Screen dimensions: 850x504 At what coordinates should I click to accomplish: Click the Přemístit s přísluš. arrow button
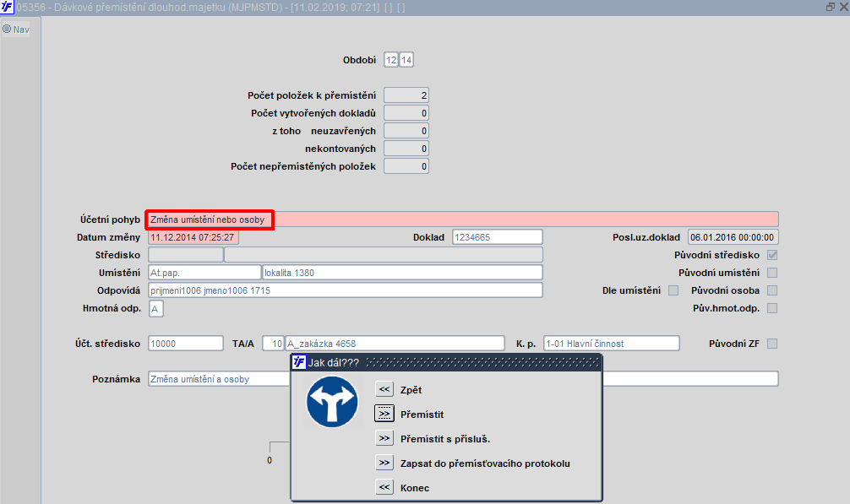click(x=384, y=438)
